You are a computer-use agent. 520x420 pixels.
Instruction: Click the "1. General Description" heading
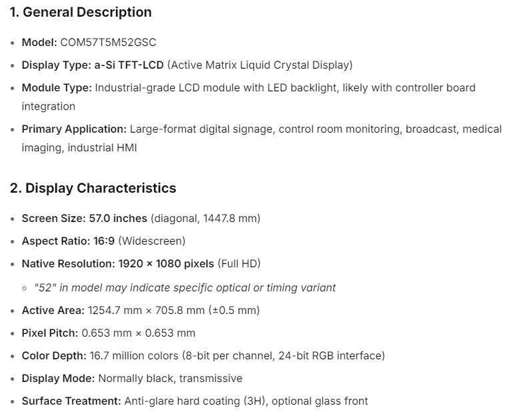(81, 12)
